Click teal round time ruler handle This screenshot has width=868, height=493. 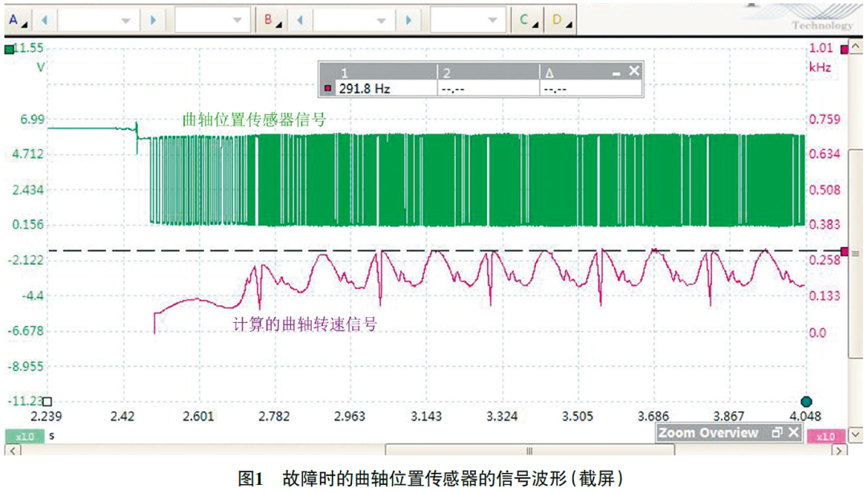806,401
